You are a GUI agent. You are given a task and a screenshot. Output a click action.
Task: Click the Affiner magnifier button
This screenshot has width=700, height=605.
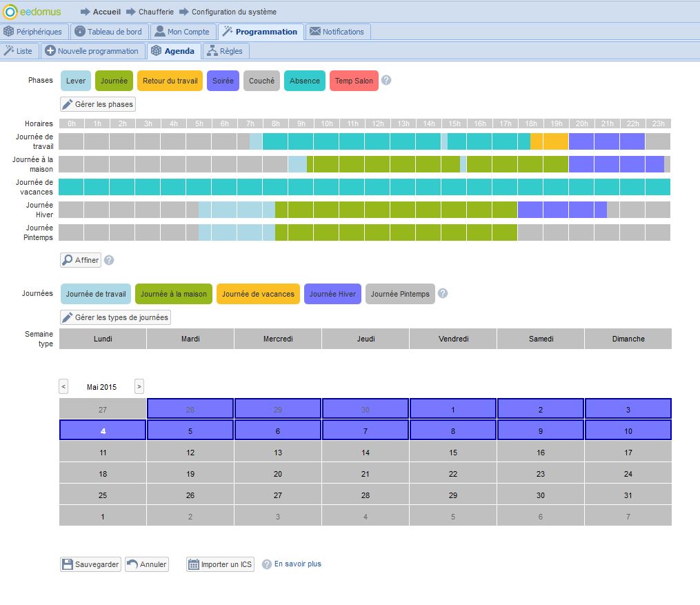coord(81,260)
